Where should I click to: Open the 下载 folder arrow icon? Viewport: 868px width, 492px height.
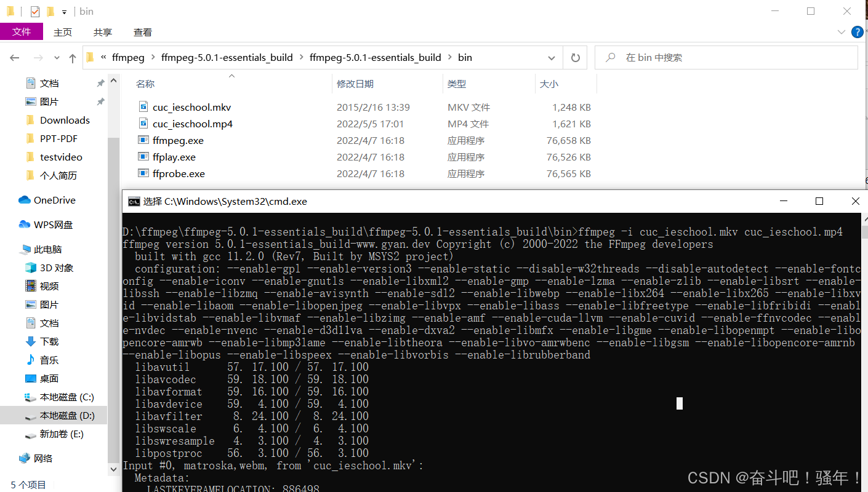(30, 341)
